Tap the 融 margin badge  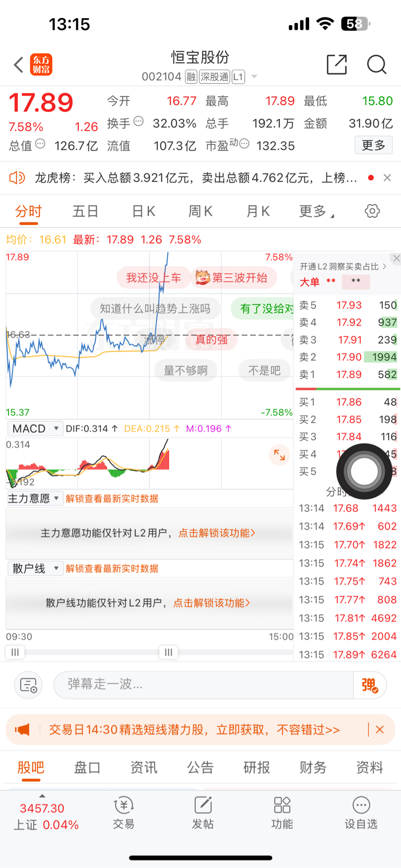(x=191, y=77)
